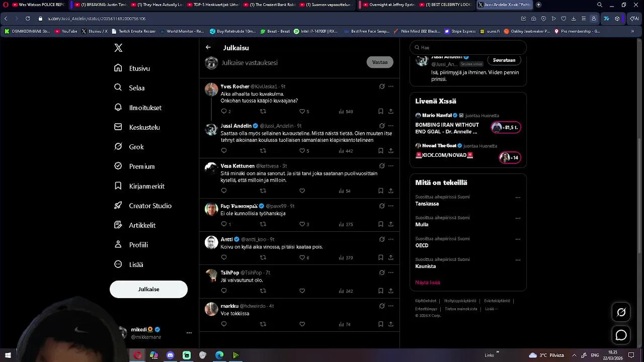Like markku's comment

(x=302, y=324)
